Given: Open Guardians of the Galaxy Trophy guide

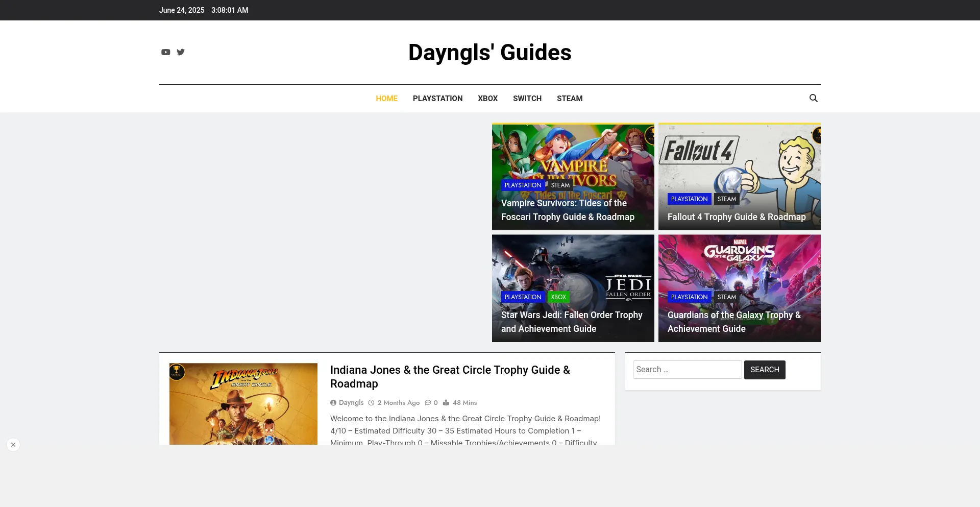Looking at the screenshot, I should (734, 322).
